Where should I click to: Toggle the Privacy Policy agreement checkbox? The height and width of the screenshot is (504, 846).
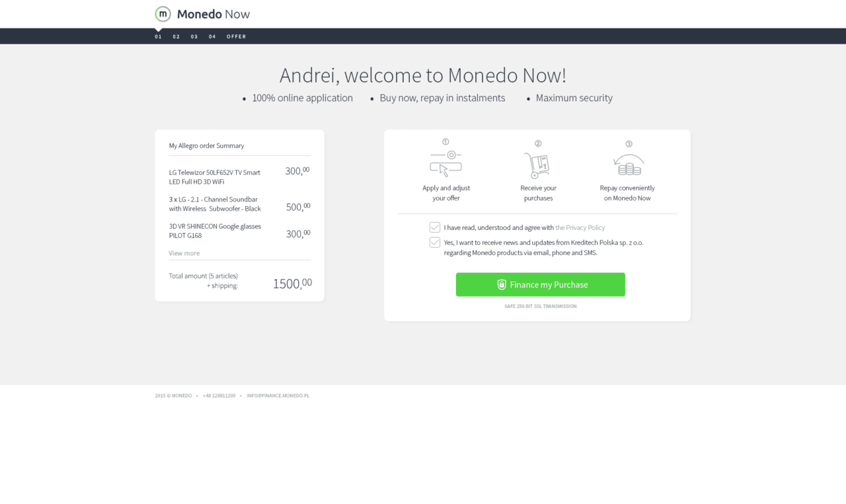(x=435, y=227)
